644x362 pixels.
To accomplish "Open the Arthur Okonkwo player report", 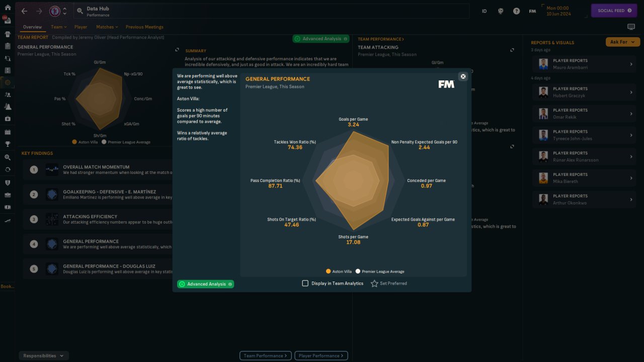I will (585, 200).
